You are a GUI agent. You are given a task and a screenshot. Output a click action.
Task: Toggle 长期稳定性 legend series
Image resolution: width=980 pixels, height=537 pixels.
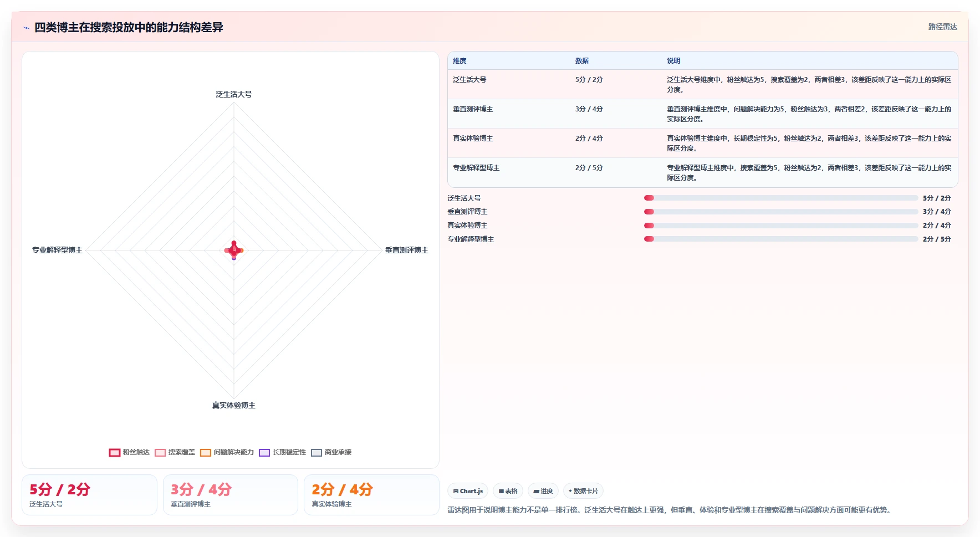283,452
